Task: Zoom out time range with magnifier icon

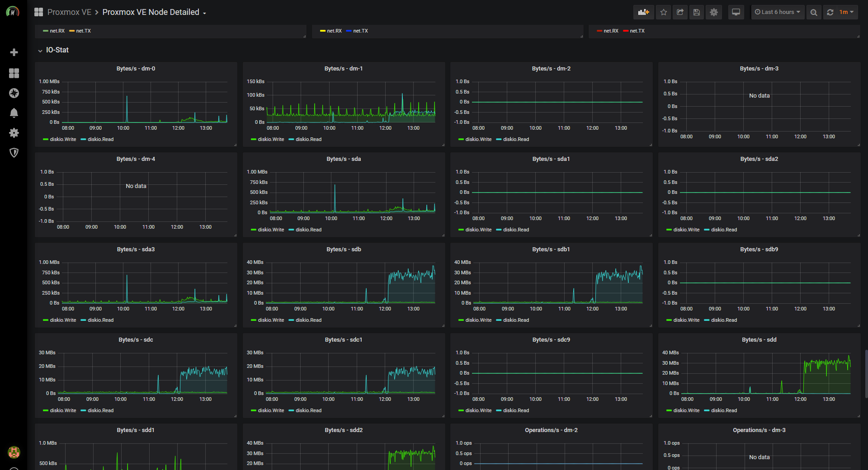Action: [x=814, y=12]
